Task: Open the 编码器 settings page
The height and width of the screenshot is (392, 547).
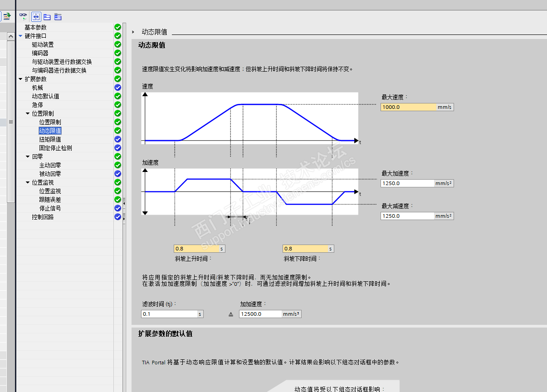Action: [40, 53]
